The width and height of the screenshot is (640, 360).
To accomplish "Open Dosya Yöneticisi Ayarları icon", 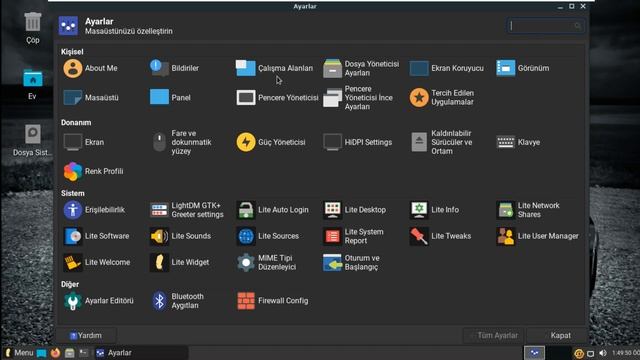I will 361,68.
